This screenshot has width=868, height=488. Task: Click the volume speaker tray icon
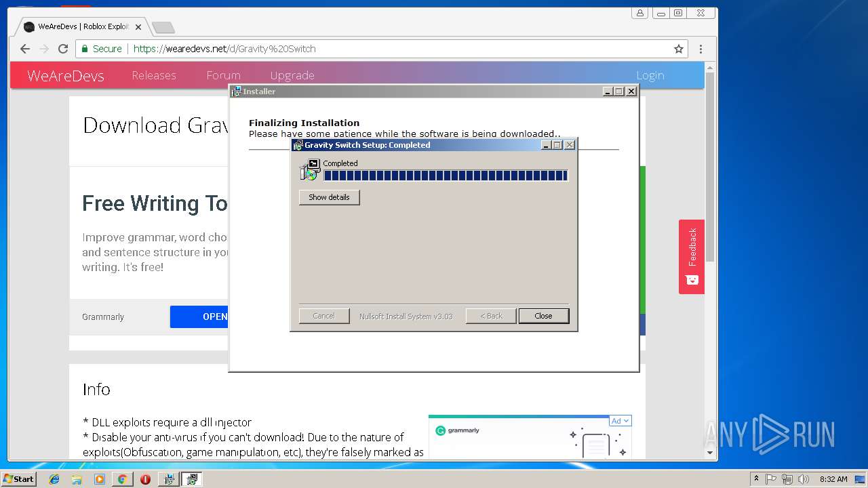tap(804, 479)
